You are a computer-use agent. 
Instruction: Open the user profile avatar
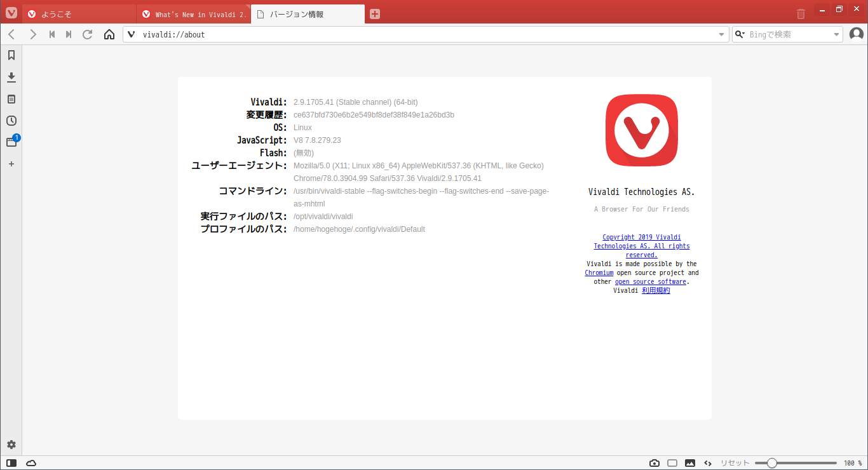[x=857, y=34]
